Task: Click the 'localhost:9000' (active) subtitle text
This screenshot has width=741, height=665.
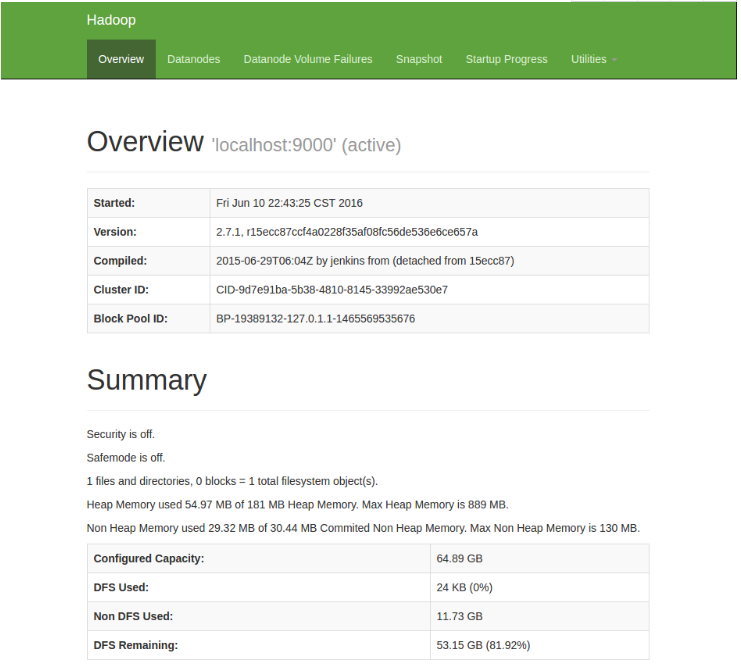Action: point(306,145)
